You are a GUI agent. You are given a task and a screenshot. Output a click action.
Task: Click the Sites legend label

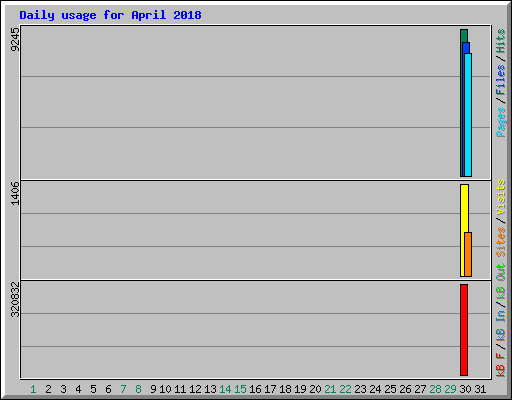click(x=501, y=242)
